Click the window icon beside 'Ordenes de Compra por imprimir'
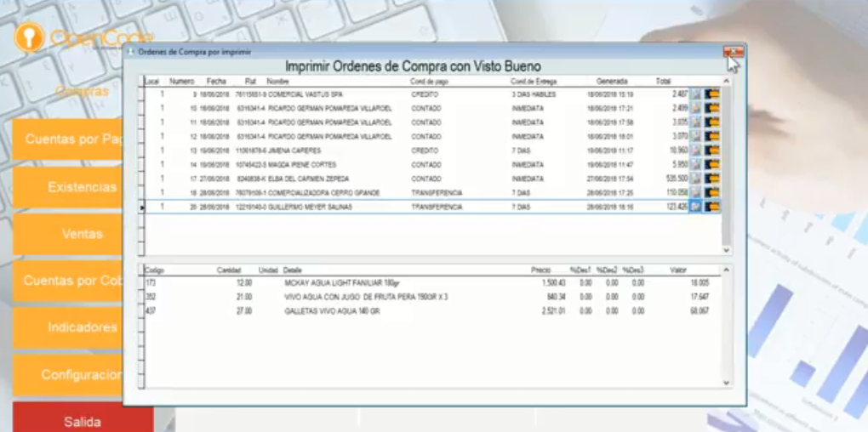Viewport: 868px width, 432px height. click(131, 51)
